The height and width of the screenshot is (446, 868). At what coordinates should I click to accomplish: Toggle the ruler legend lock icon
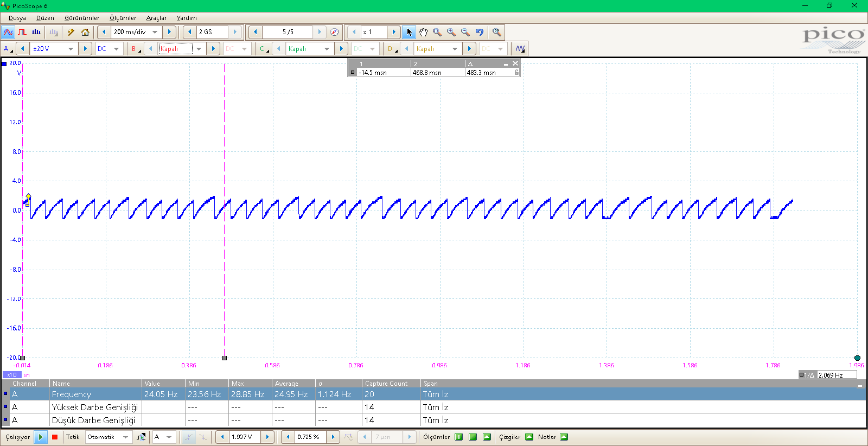(x=516, y=72)
